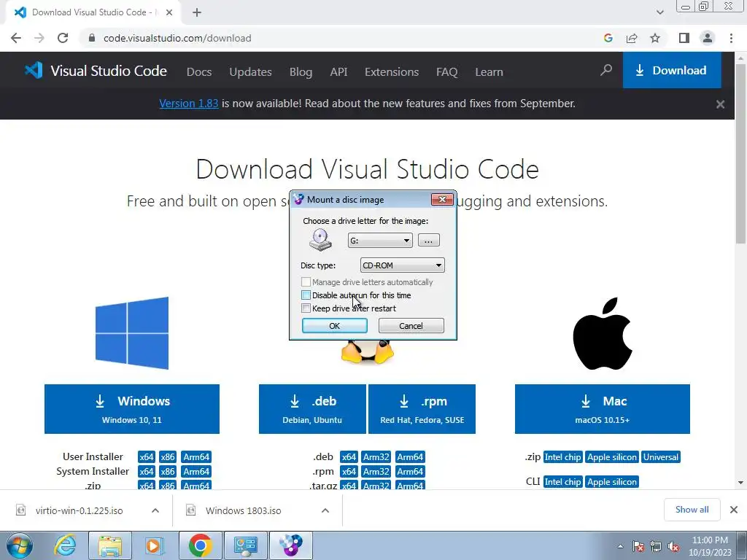Go back with browser back arrow

(16, 38)
